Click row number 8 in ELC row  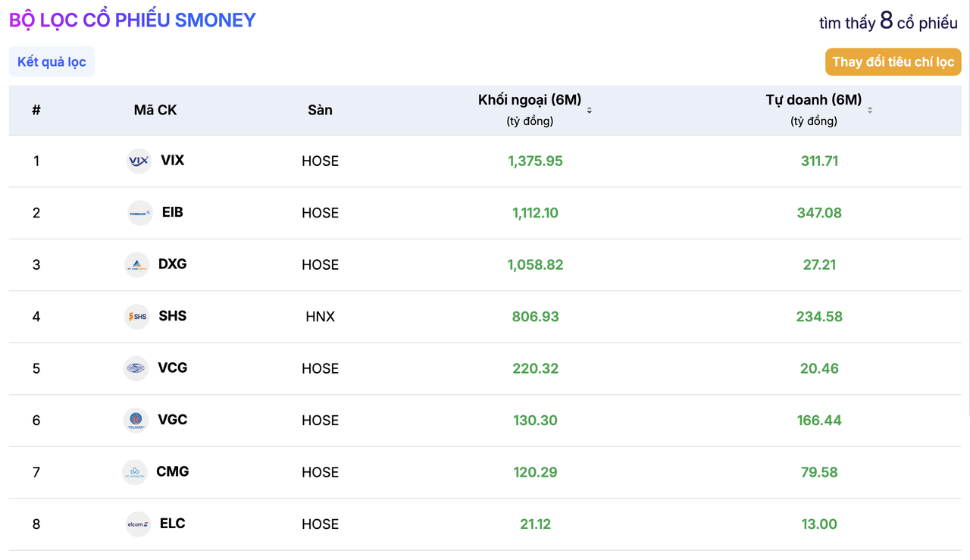36,524
